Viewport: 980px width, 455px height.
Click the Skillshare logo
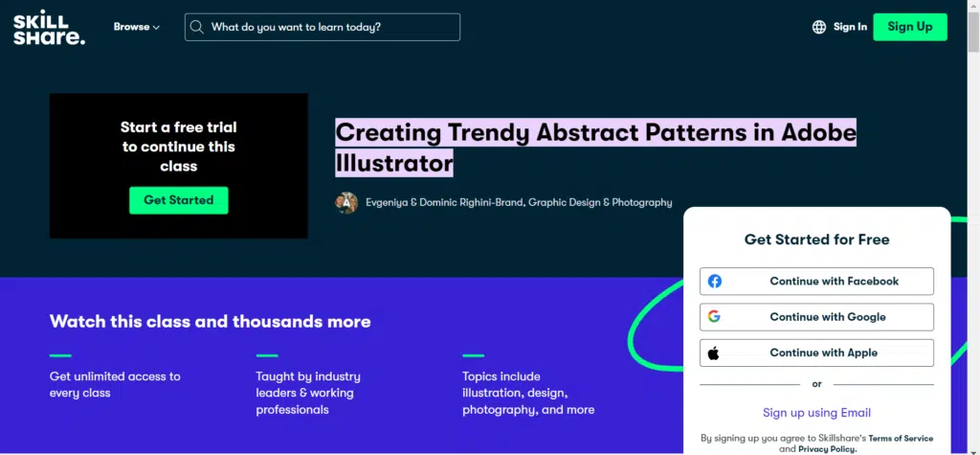50,27
